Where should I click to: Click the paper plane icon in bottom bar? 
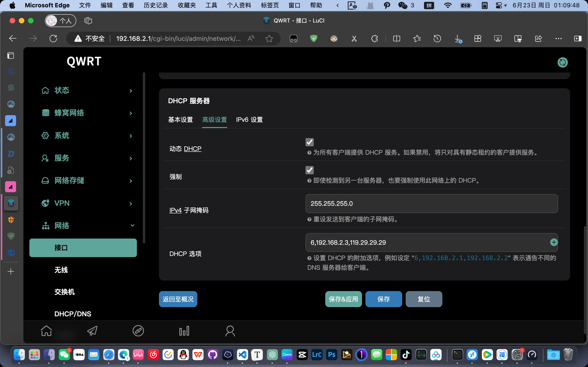pos(92,331)
